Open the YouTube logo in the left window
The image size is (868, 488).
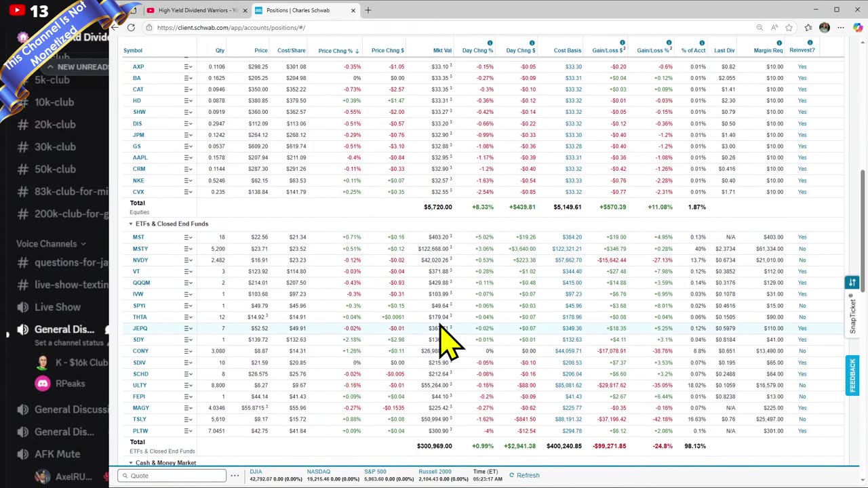[x=17, y=10]
